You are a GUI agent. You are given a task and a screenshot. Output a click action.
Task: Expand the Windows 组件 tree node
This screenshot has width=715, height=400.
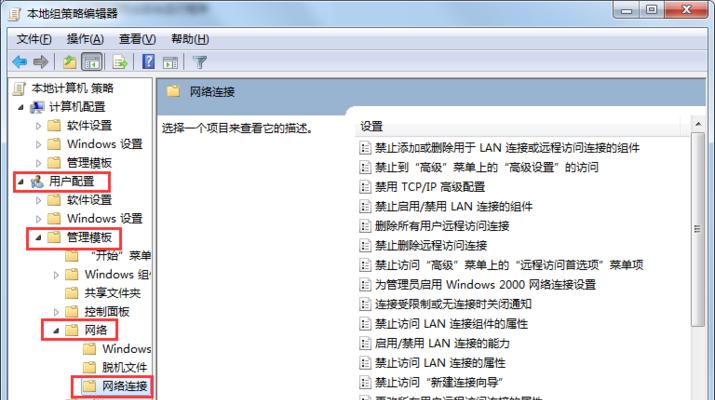(56, 275)
